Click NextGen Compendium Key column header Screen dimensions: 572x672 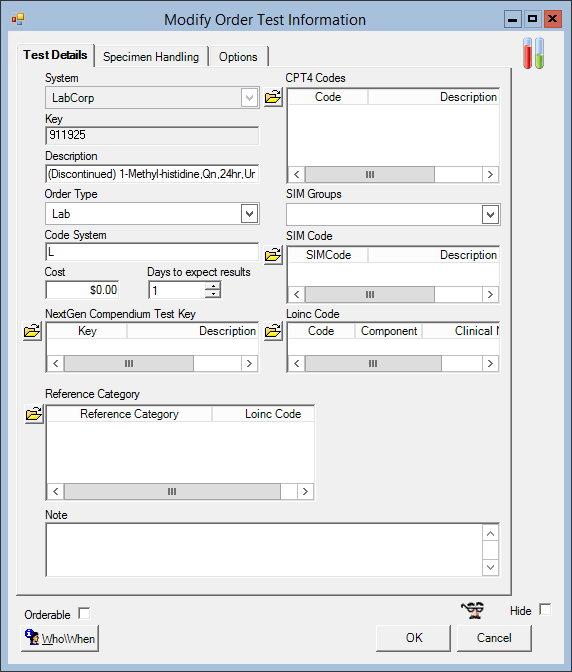pyautogui.click(x=87, y=331)
